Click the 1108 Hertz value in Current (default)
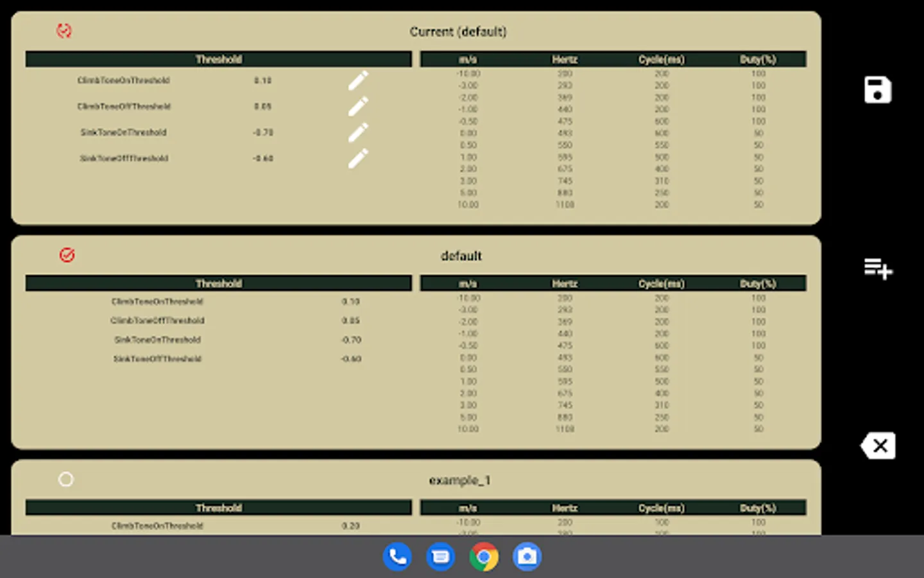Screen dimensions: 924x578 pos(565,205)
